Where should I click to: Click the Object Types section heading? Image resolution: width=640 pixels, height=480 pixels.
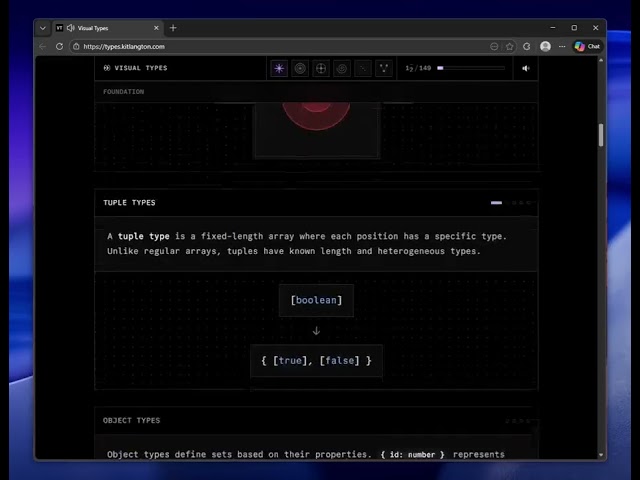click(x=131, y=420)
